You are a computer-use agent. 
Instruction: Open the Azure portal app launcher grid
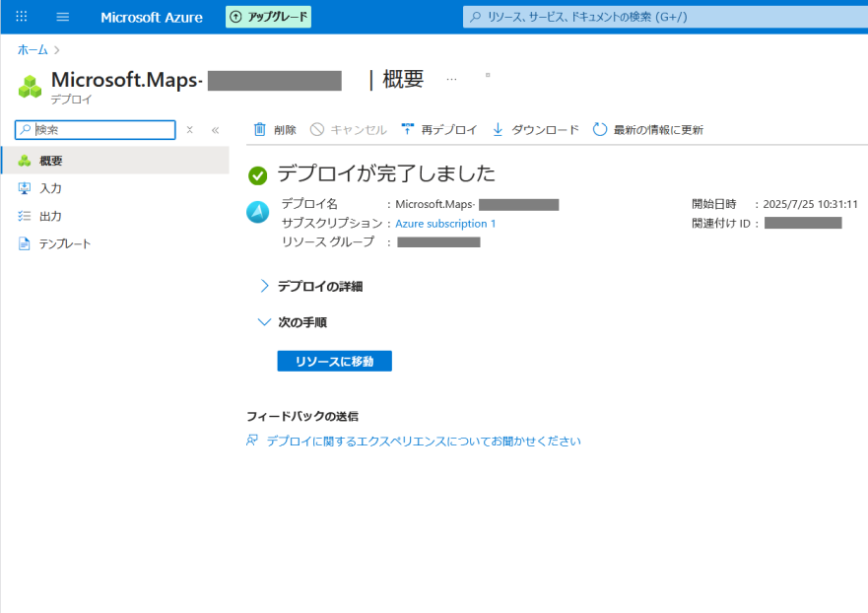[x=22, y=17]
